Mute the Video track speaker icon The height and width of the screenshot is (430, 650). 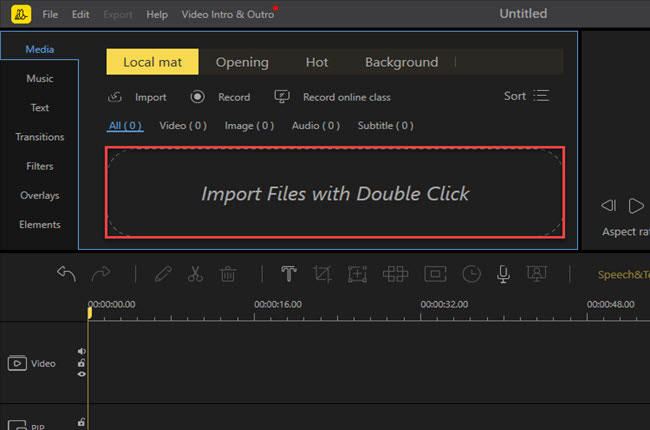(x=82, y=352)
